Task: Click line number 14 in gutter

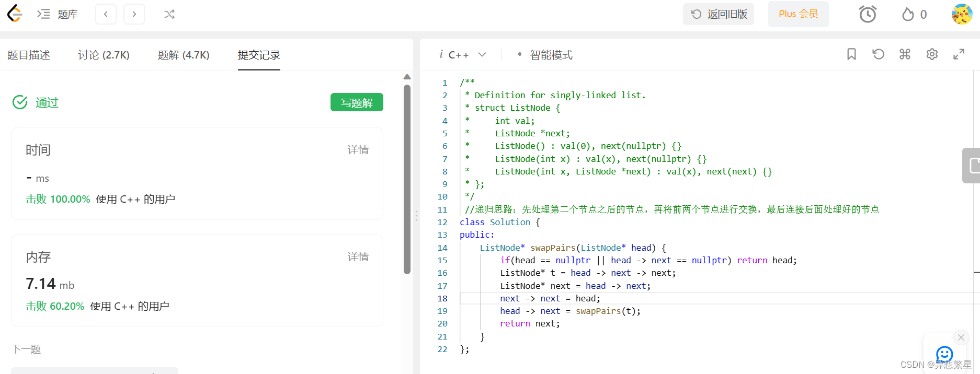Action: pyautogui.click(x=442, y=248)
